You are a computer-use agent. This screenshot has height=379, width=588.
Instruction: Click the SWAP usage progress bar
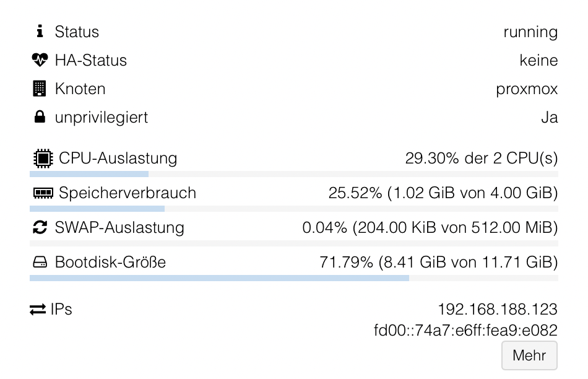(x=293, y=243)
